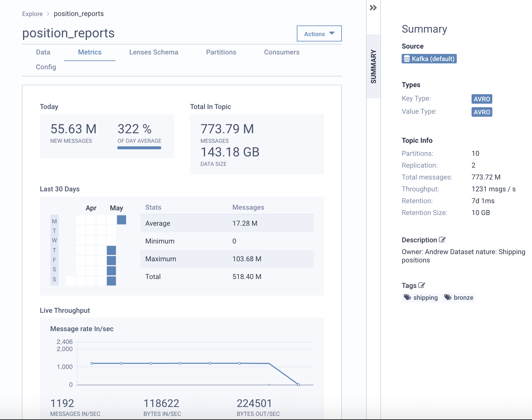Click the Key Type AVRO badge
Image resolution: width=532 pixels, height=420 pixels.
(482, 99)
